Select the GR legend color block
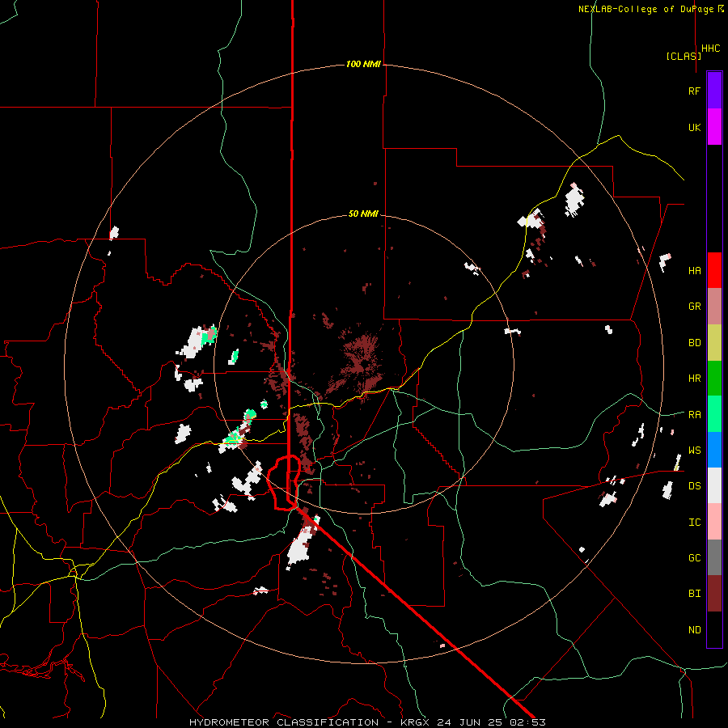 click(714, 307)
